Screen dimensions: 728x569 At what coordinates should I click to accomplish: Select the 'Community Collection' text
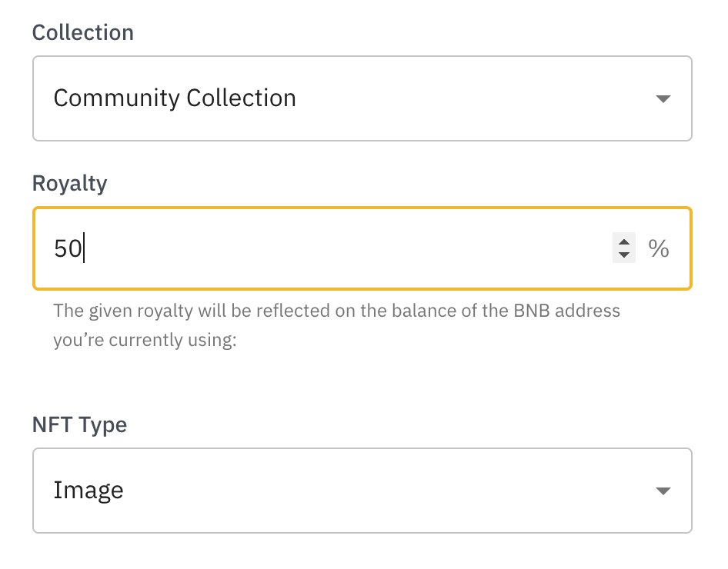[175, 98]
